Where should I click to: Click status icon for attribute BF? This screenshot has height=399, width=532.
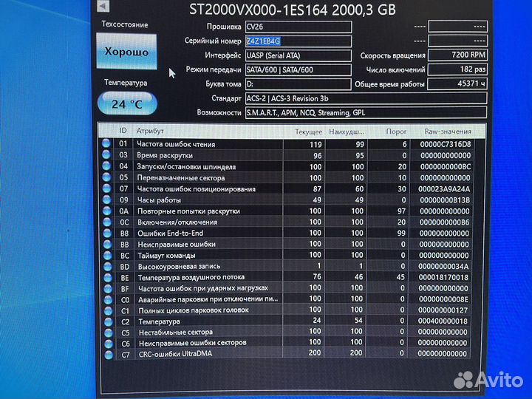click(108, 288)
